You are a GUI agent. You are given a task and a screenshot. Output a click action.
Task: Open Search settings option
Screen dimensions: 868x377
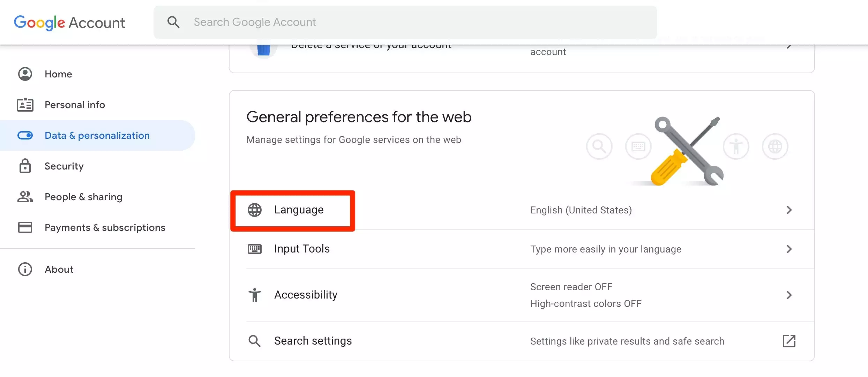313,341
